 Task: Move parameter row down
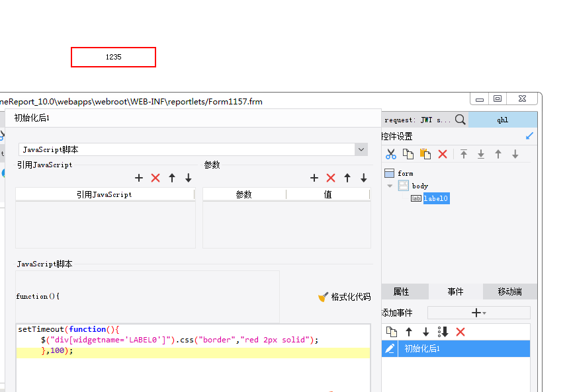[364, 178]
